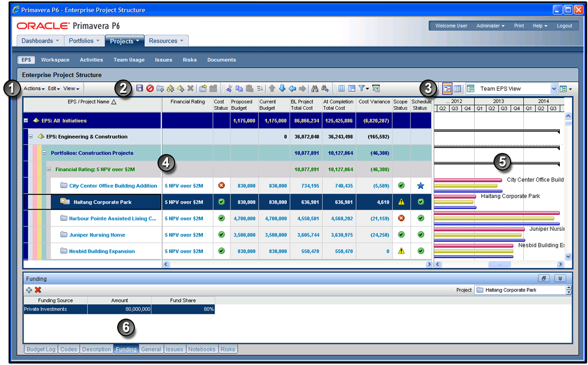This screenshot has width=588, height=365.
Task: Open the Budget Log detail tab
Action: [x=41, y=349]
